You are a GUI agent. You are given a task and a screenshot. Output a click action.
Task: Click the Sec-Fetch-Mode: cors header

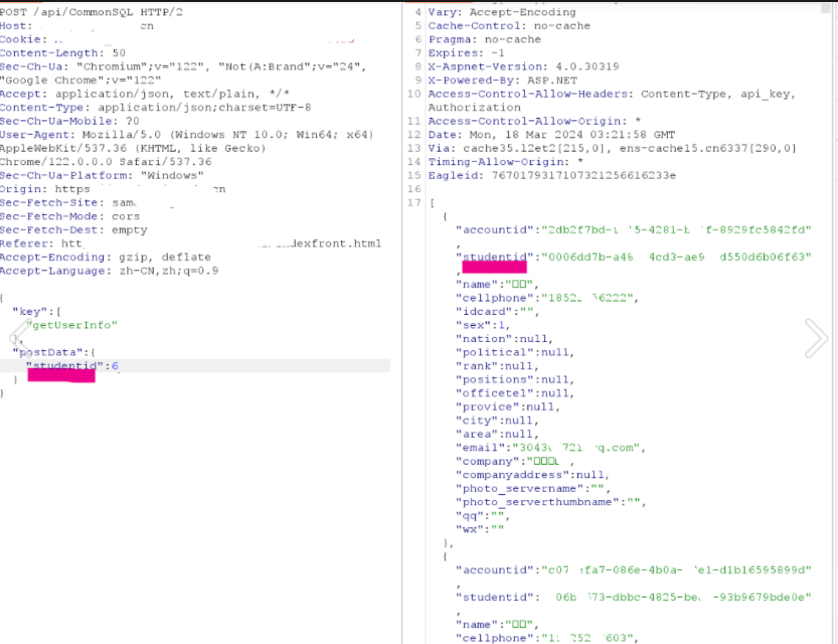click(x=70, y=216)
